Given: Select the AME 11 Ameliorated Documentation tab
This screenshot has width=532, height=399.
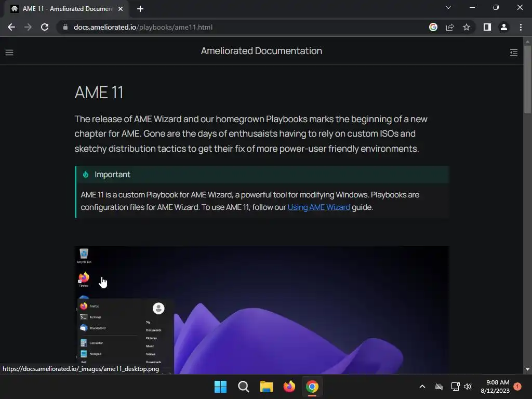Looking at the screenshot, I should click(x=67, y=9).
